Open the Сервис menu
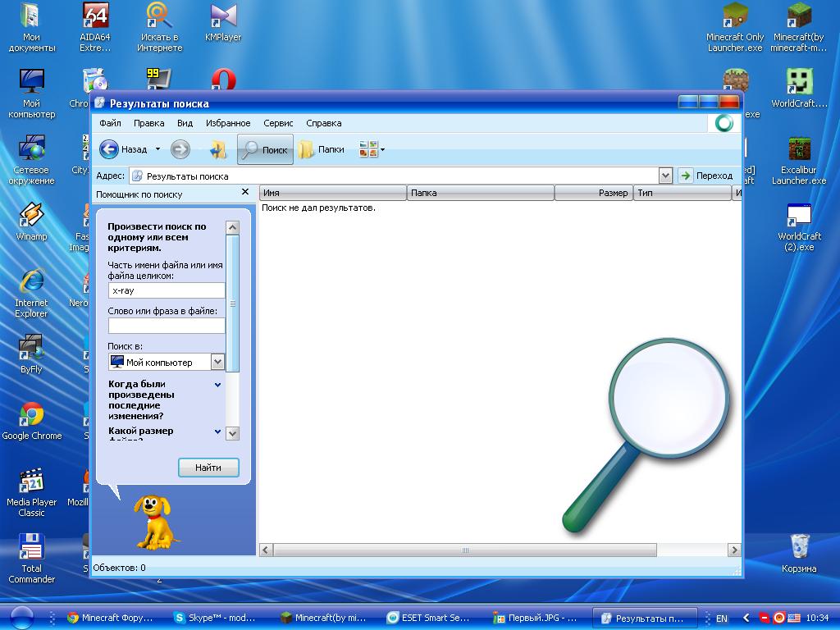 pos(278,123)
